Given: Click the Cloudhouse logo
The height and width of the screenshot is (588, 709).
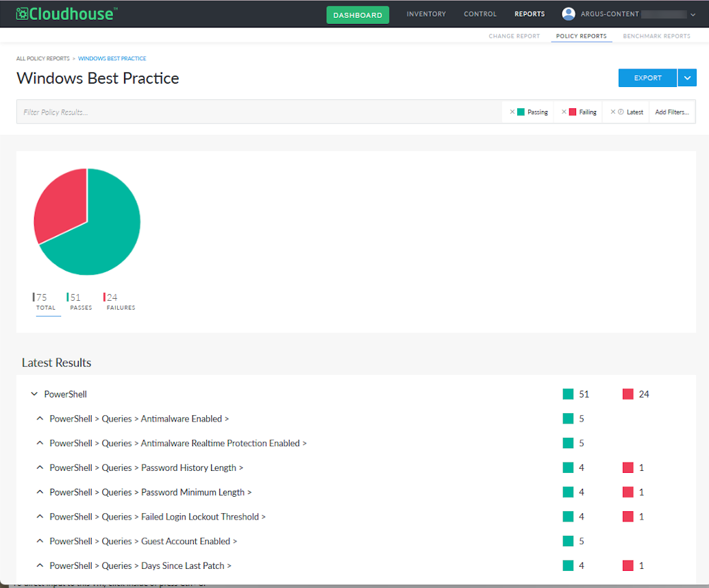Looking at the screenshot, I should [66, 14].
